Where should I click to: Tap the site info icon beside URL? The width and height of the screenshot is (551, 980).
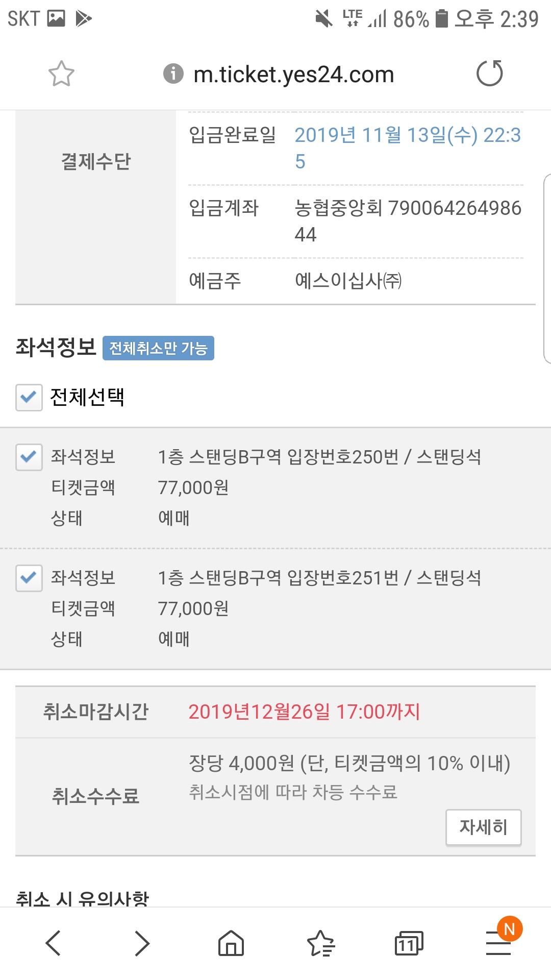173,73
